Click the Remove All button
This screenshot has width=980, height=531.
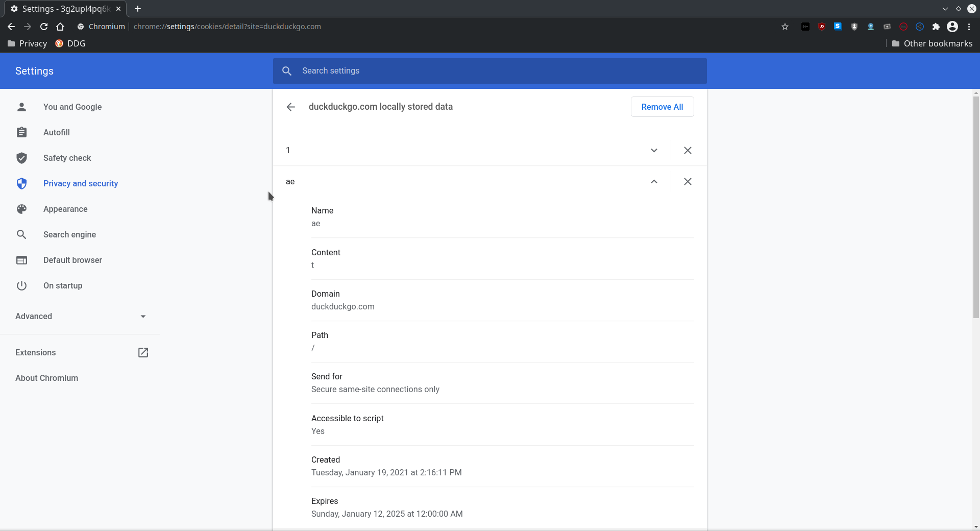pyautogui.click(x=662, y=107)
